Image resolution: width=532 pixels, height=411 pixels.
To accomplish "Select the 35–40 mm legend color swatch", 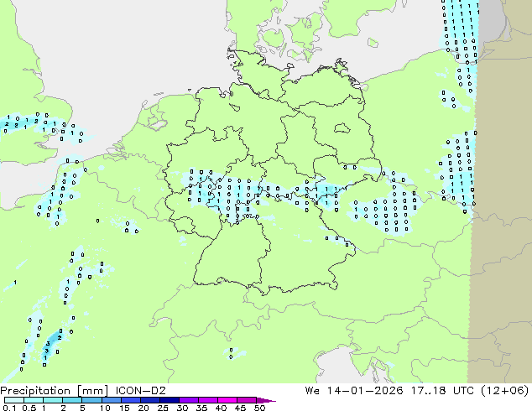I will pyautogui.click(x=207, y=400).
